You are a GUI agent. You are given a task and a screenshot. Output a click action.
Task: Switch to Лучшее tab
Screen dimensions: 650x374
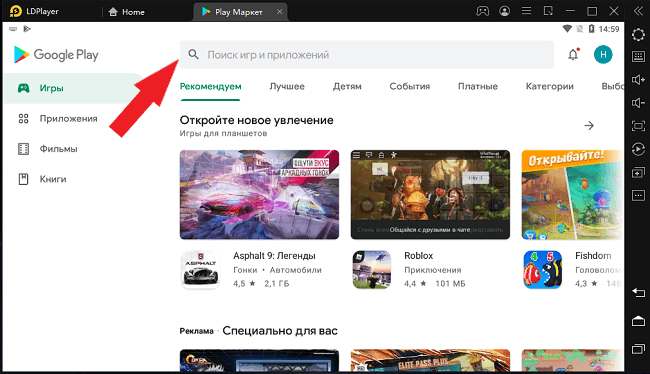pos(287,86)
